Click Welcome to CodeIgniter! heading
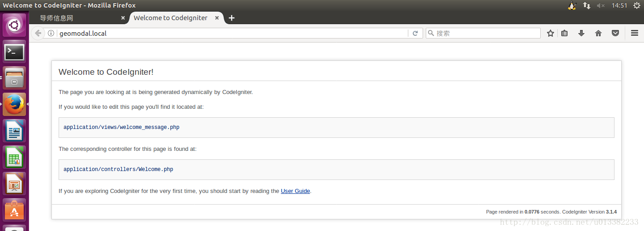 (106, 72)
